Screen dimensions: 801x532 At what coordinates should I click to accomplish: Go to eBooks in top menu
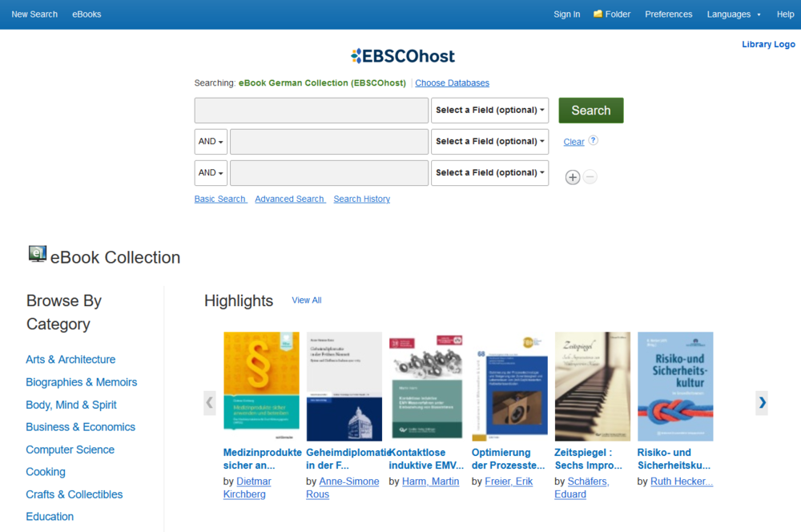click(x=87, y=14)
